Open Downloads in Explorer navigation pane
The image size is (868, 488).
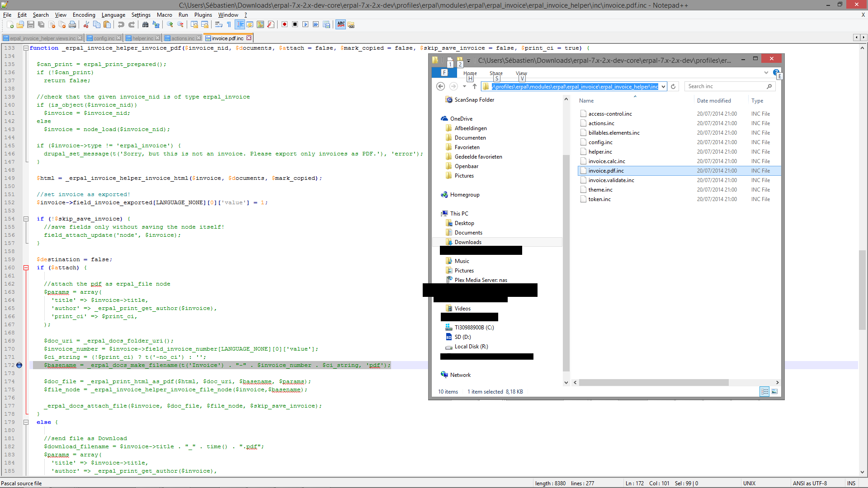click(x=468, y=242)
